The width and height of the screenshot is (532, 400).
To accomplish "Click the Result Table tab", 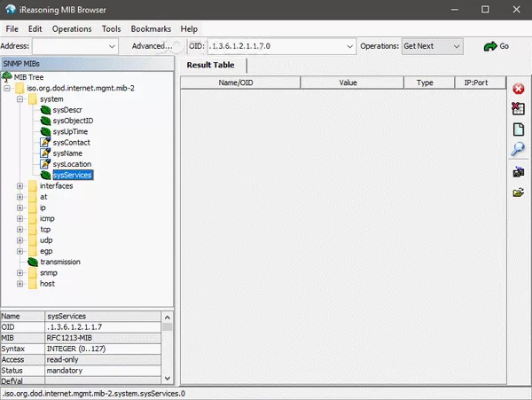I will tap(210, 65).
